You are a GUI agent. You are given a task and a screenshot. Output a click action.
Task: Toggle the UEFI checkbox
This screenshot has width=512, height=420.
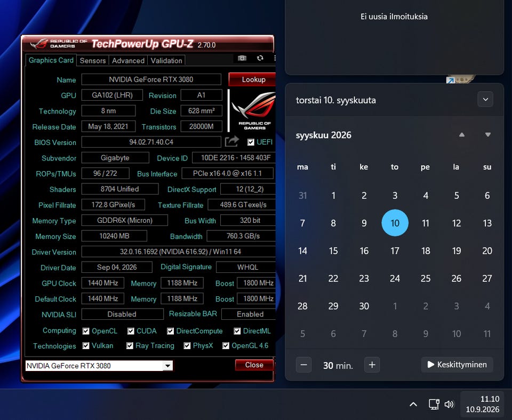coord(251,142)
